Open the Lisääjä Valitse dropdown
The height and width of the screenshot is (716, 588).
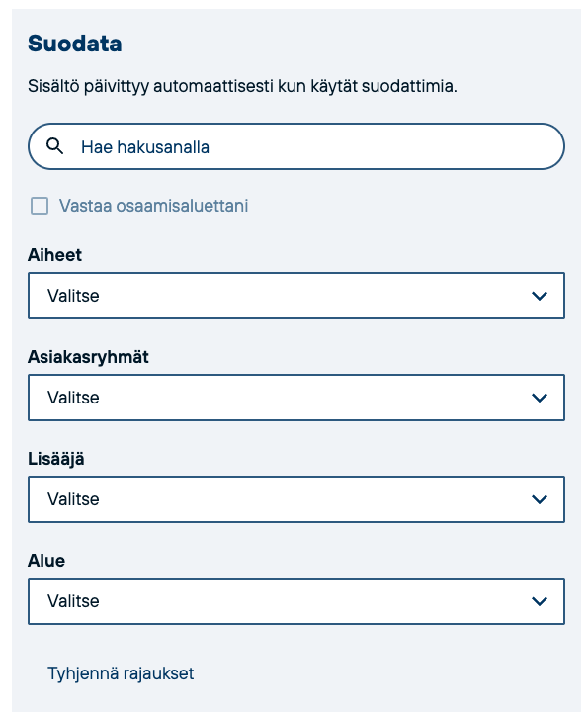tap(296, 499)
